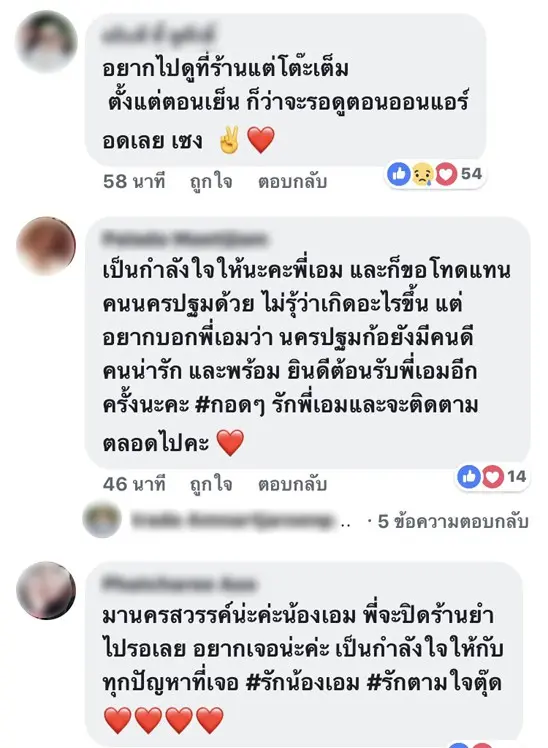Click the 46 นาที timestamp
This screenshot has width=548, height=748.
coord(134,484)
